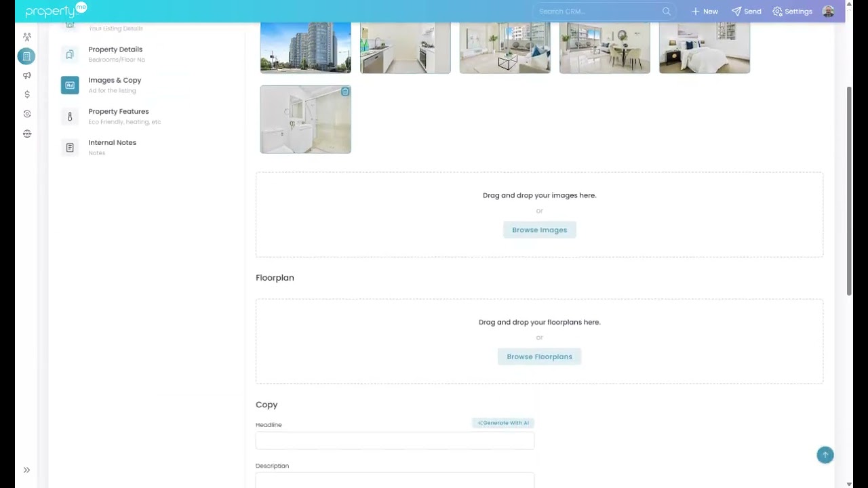Click the PropertyMe logo
Screen dimensions: 868x488
(x=56, y=10)
